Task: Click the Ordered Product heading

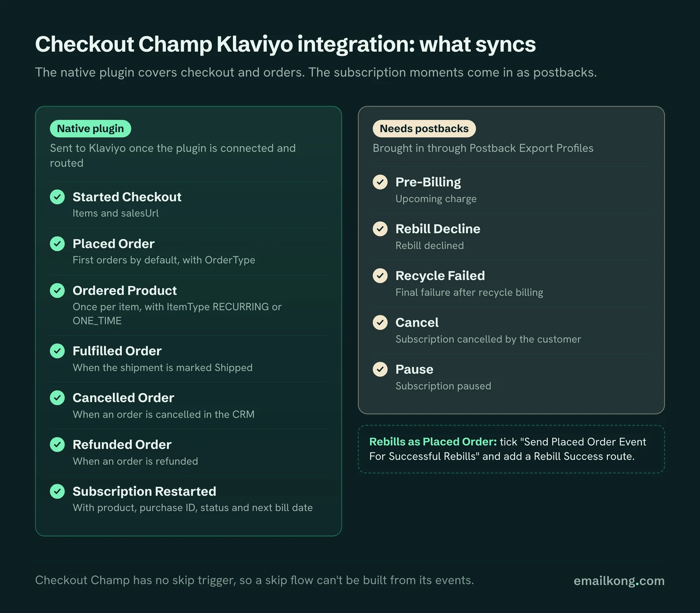Action: (x=125, y=291)
